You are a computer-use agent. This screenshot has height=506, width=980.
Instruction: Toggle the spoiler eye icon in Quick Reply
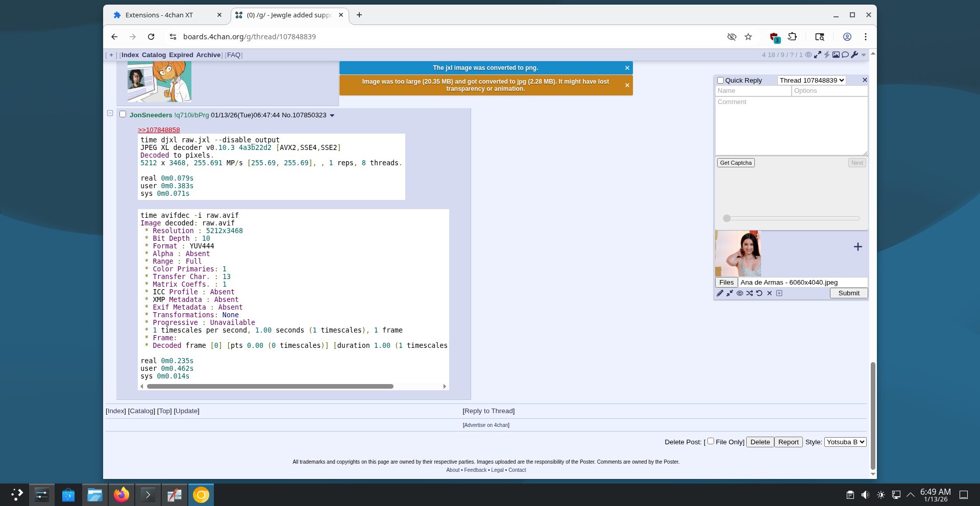pos(740,293)
